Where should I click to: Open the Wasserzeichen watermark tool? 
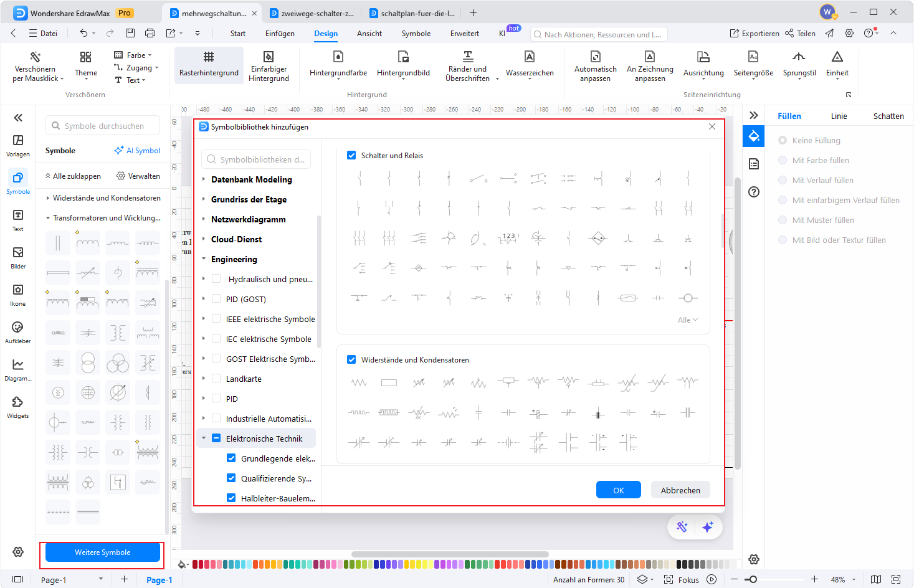(529, 57)
